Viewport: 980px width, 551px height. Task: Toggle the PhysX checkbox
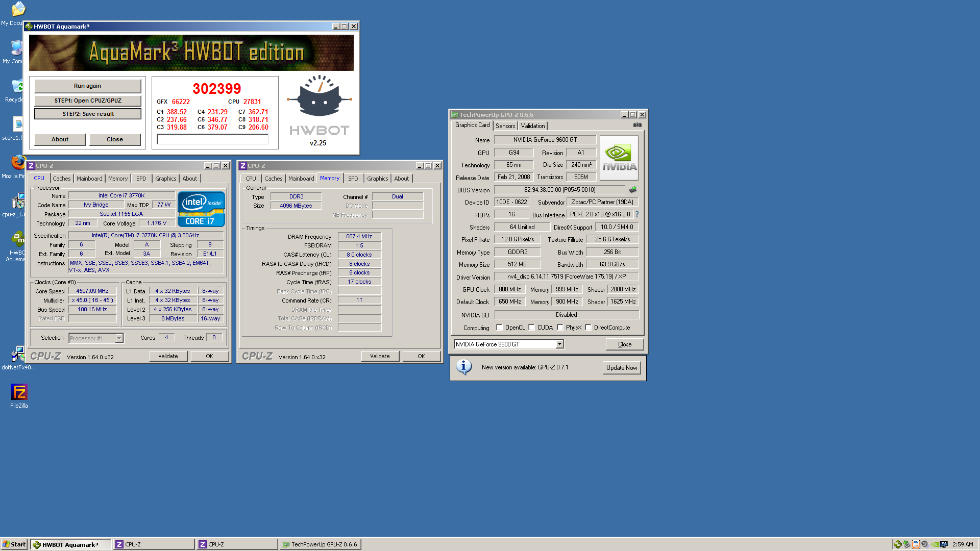560,328
